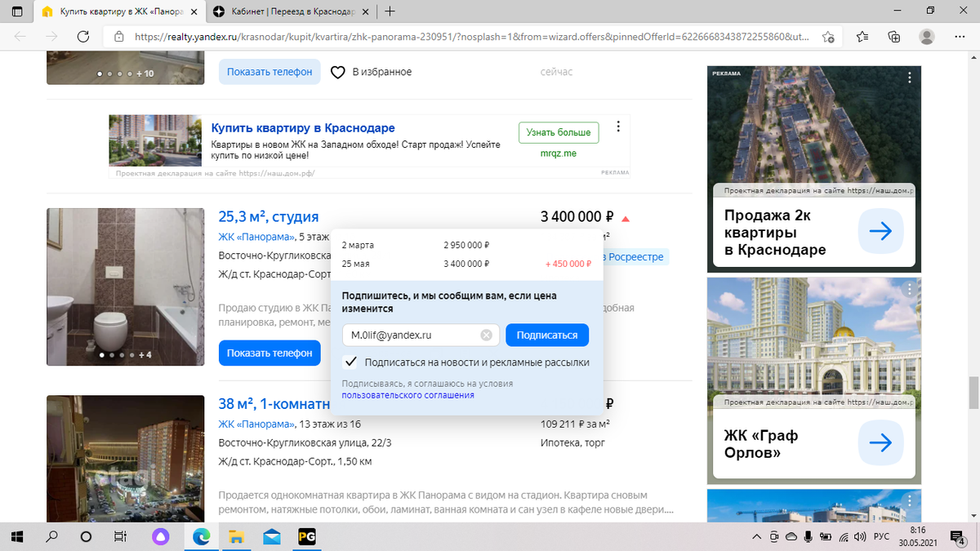
Task: Click "Показать телефон" for the studio listing
Action: [x=269, y=353]
